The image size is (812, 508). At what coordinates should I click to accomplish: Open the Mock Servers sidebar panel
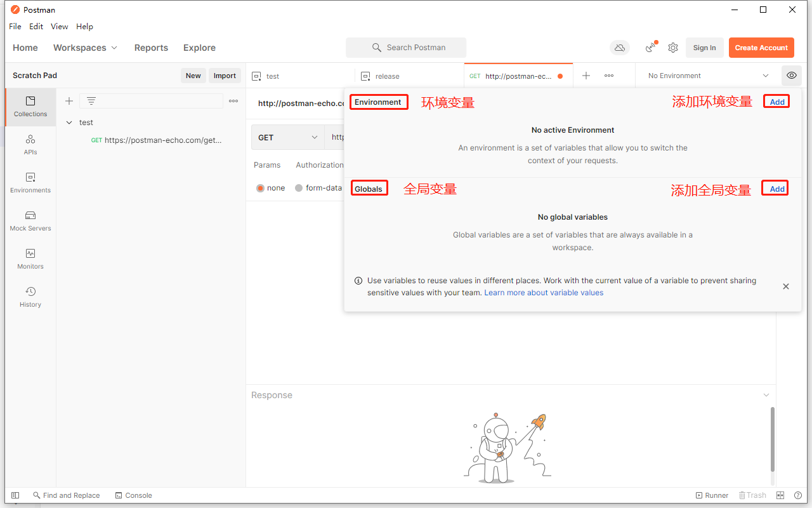(30, 221)
